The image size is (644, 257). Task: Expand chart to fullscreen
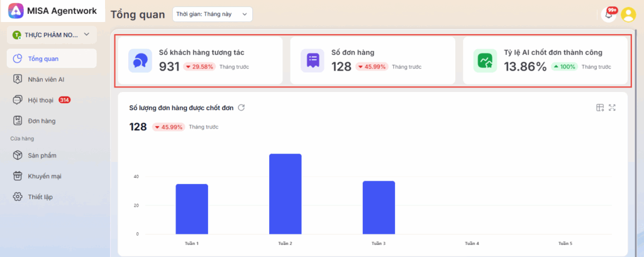tap(613, 108)
